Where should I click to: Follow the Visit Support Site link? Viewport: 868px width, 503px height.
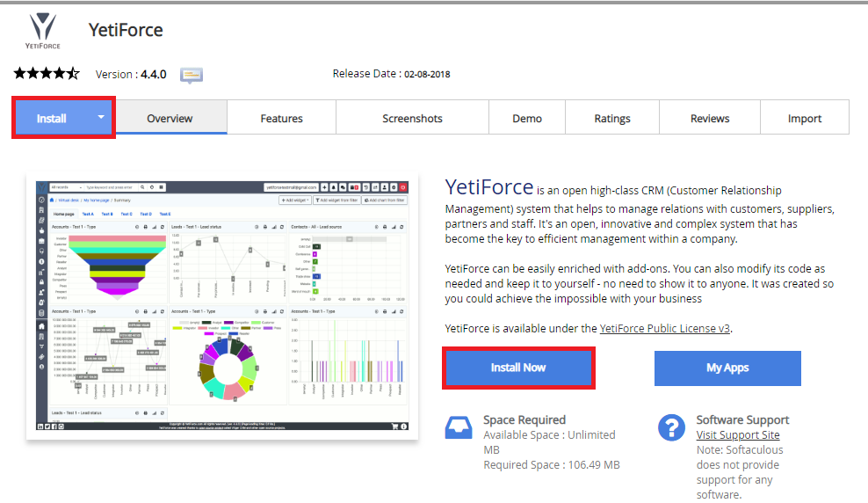737,434
